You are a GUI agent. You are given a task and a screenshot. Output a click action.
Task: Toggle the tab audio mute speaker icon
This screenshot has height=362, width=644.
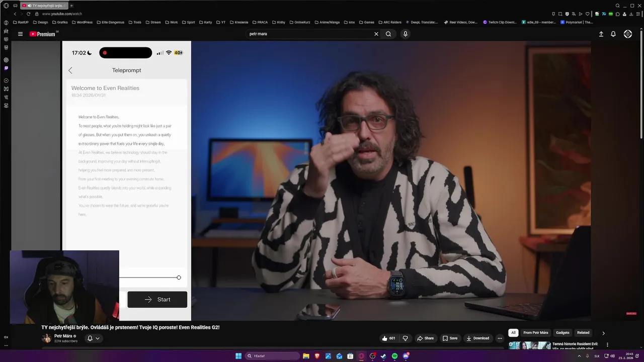tap(30, 6)
